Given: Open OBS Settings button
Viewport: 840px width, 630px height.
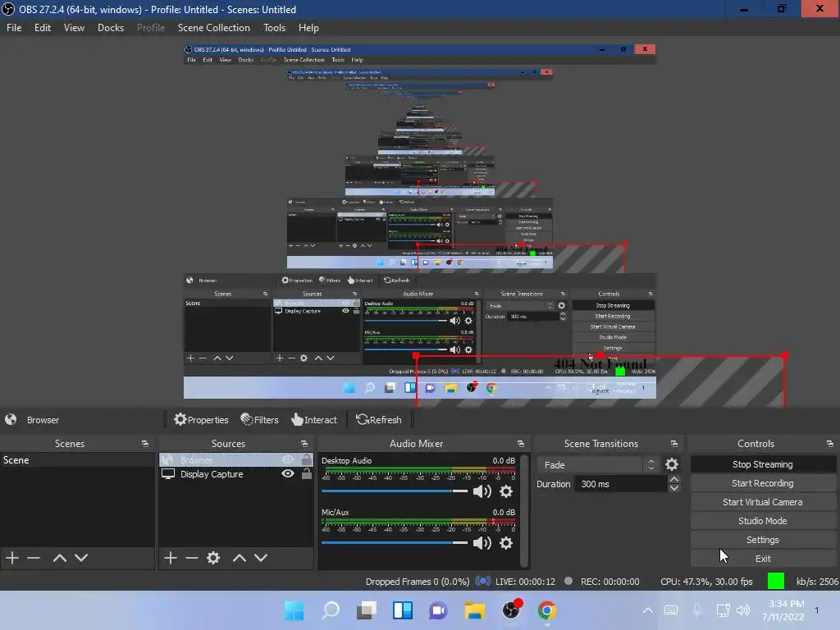Looking at the screenshot, I should click(x=762, y=540).
